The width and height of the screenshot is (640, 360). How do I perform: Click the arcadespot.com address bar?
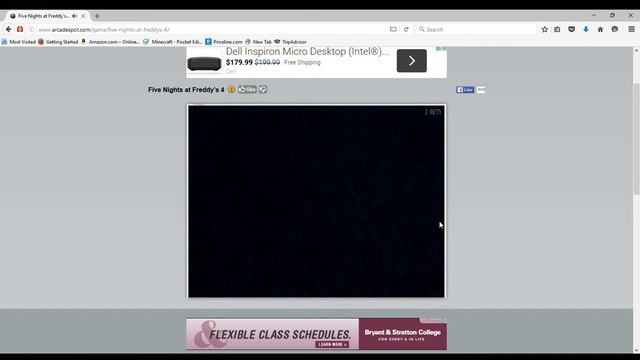(x=212, y=29)
